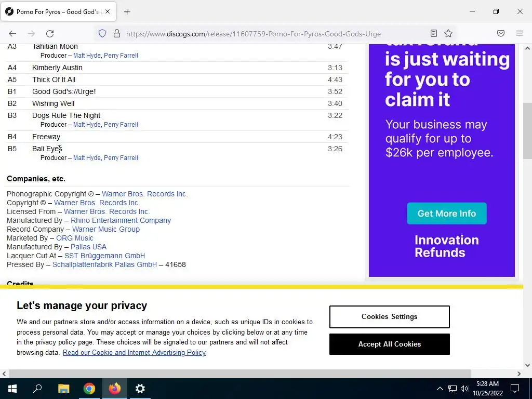Open Warner Bros. Records link on Copyright © line

(x=97, y=203)
